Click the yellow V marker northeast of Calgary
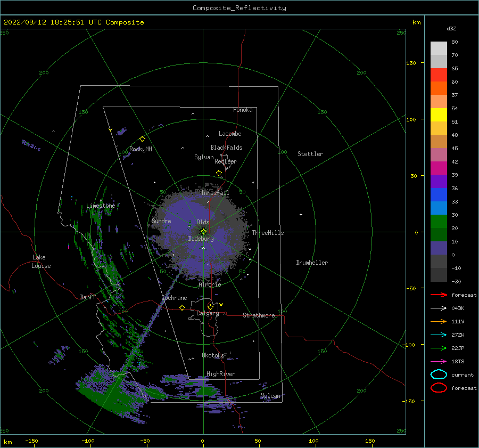Viewport: 479px width, 448px height. [x=221, y=305]
